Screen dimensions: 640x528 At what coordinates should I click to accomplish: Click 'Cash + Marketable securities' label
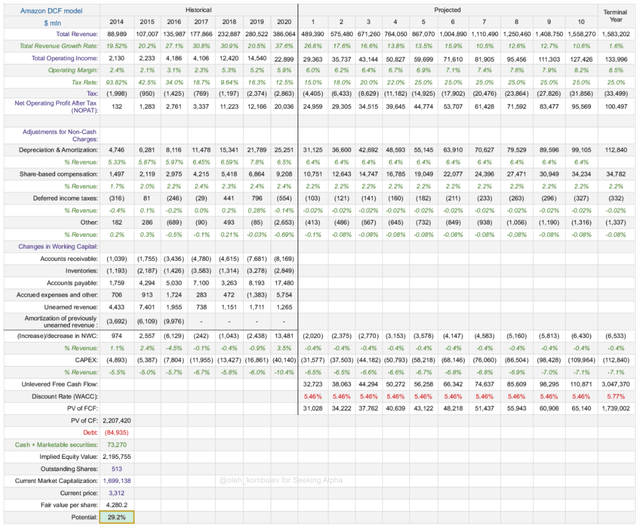(x=56, y=445)
